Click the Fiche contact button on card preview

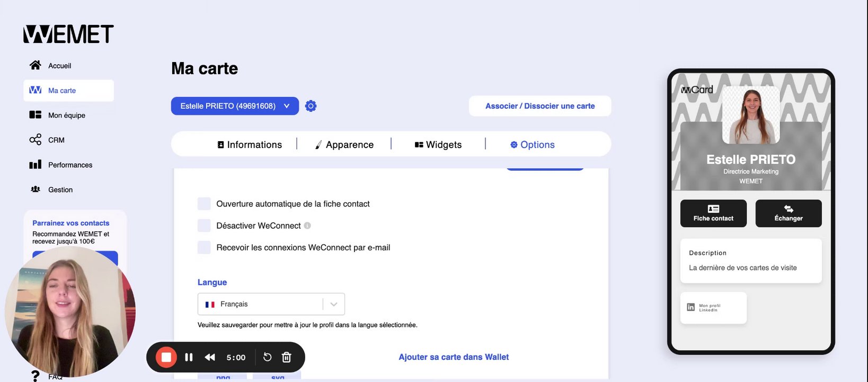tap(713, 213)
